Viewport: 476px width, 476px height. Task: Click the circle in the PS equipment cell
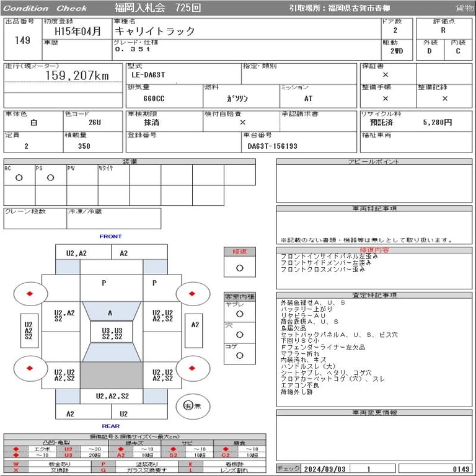point(50,178)
